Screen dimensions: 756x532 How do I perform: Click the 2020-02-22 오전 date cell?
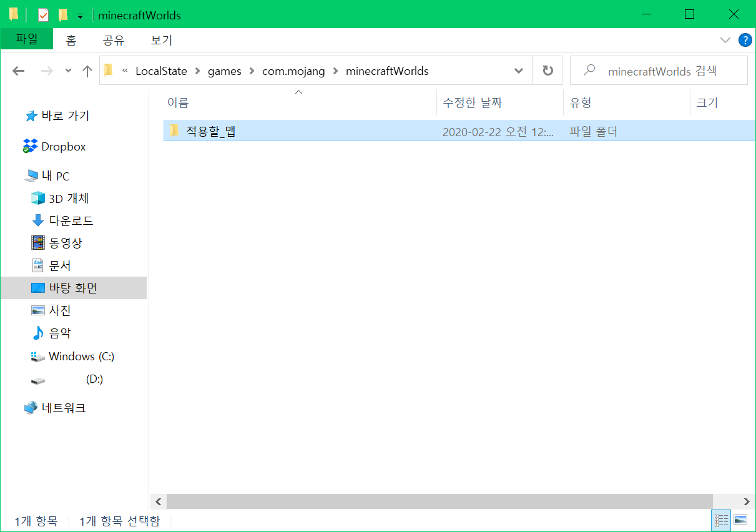click(498, 132)
